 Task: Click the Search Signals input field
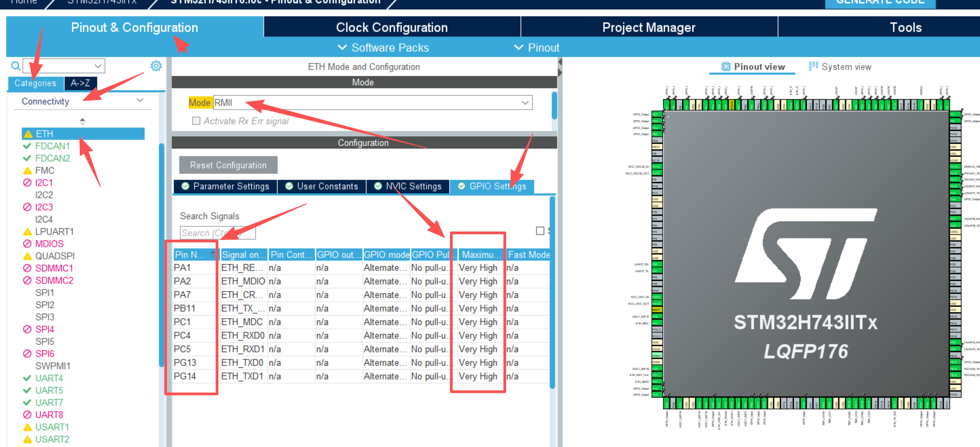(x=217, y=233)
